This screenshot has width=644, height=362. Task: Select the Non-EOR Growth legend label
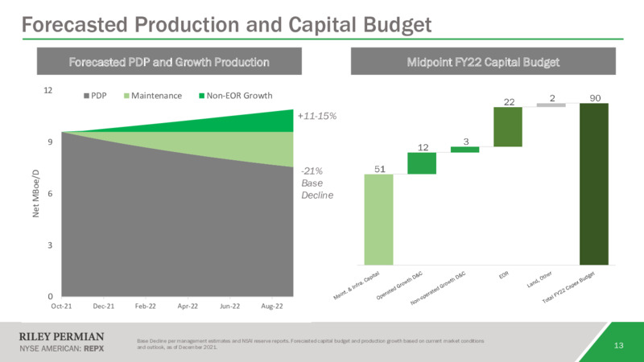239,96
